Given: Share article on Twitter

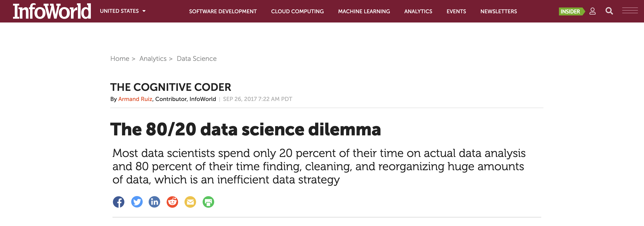Looking at the screenshot, I should [137, 202].
